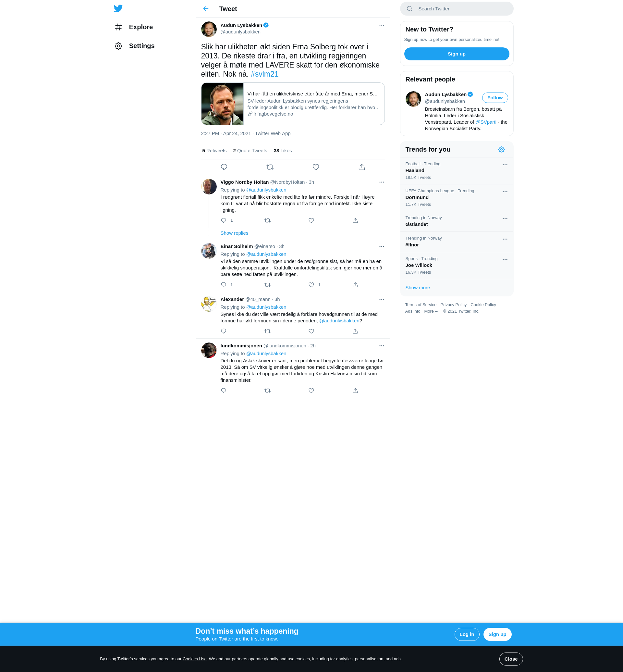View the 5 Retweets list
This screenshot has width=623, height=672.
(214, 151)
